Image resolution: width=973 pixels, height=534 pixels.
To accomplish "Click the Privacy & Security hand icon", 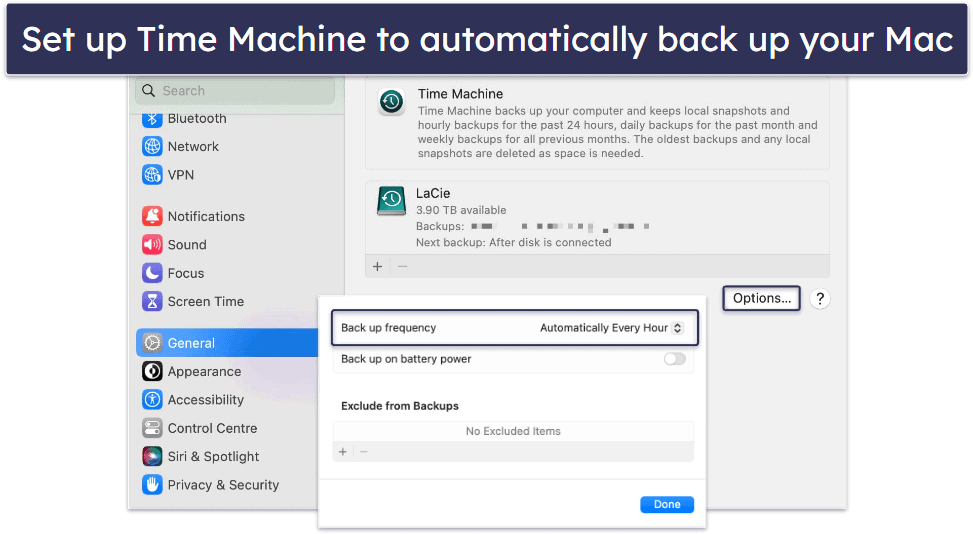I will tap(152, 484).
